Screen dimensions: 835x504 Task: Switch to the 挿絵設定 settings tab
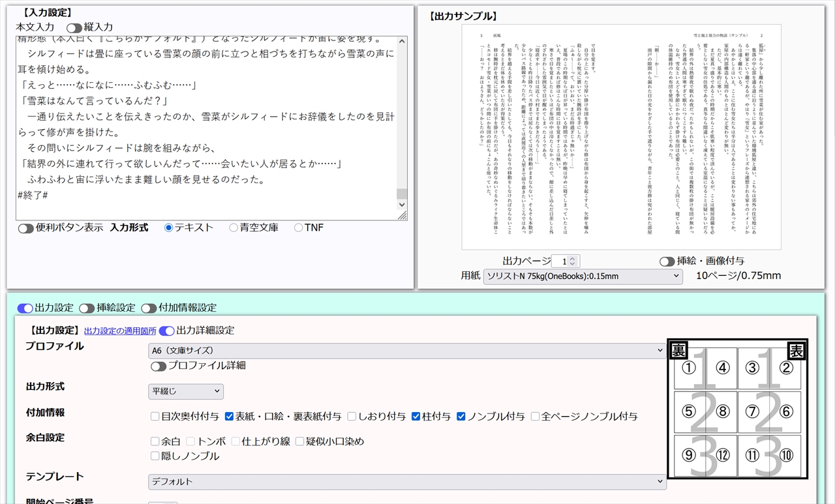tap(87, 308)
